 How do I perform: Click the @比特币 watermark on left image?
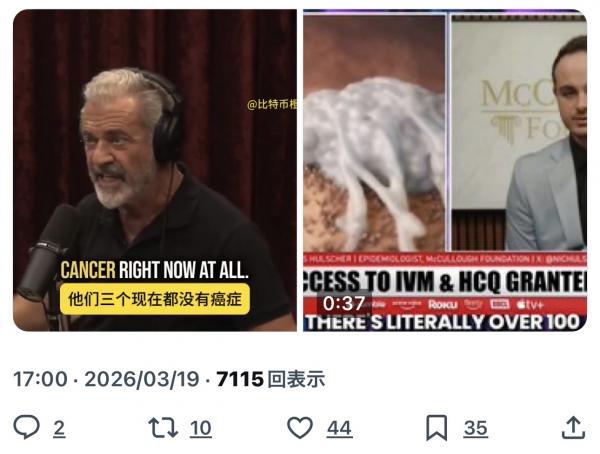[x=272, y=104]
